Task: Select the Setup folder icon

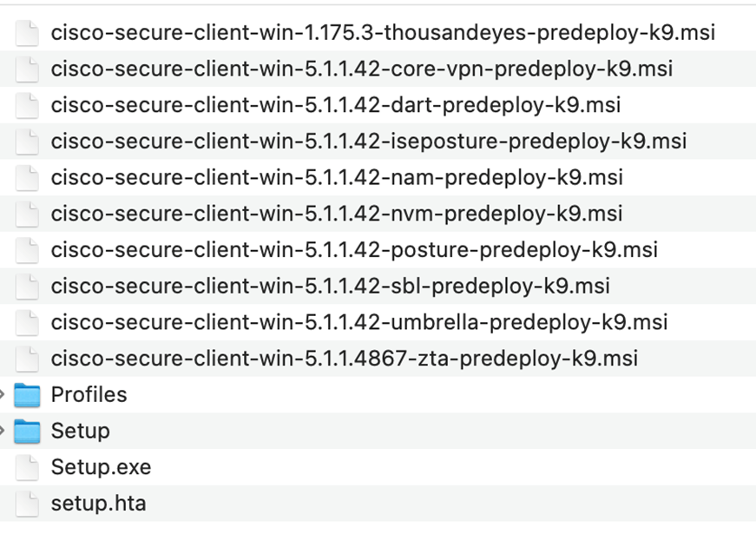Action: tap(27, 431)
